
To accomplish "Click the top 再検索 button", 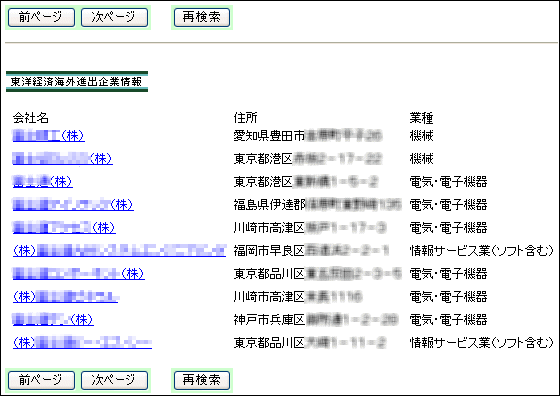I will pos(202,17).
